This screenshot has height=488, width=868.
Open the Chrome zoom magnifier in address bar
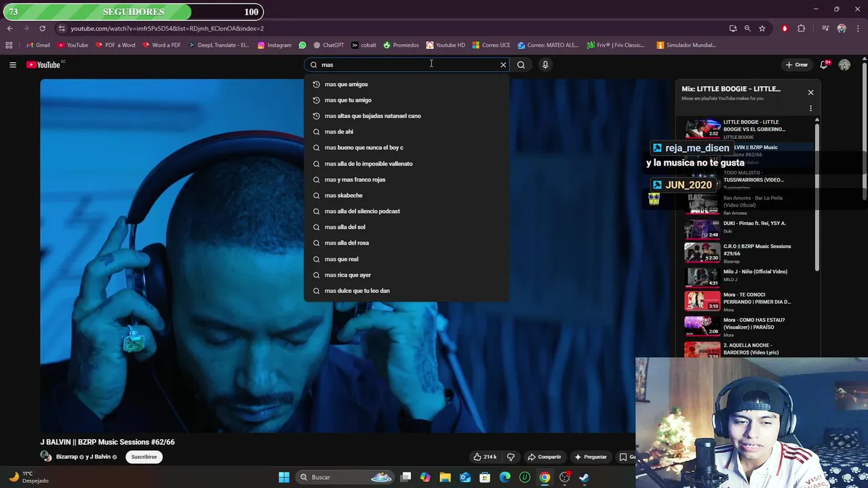747,28
